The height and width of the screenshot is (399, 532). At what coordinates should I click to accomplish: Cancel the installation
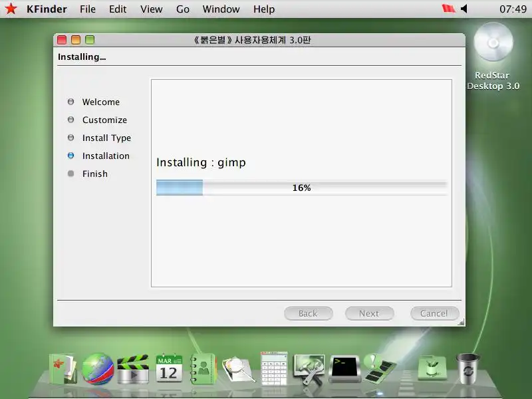(435, 313)
